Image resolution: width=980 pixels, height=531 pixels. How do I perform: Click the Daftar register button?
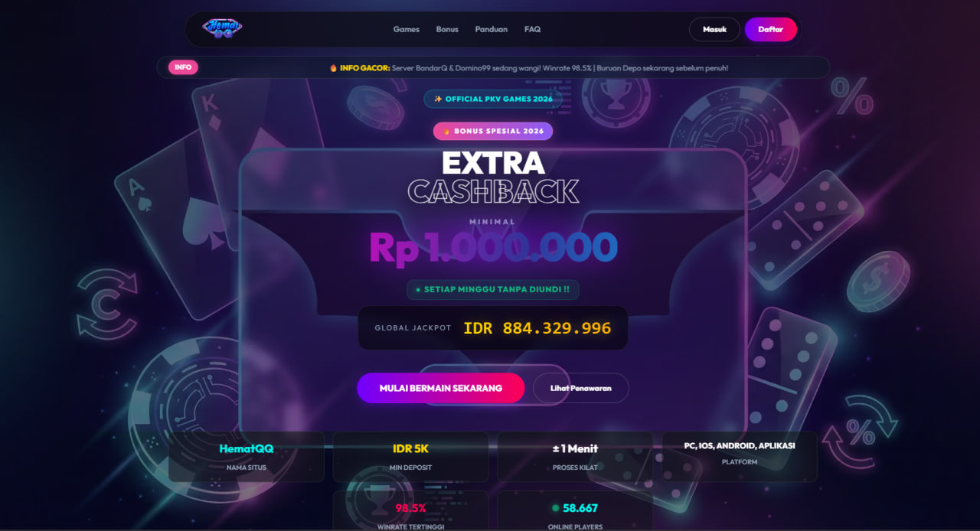tap(770, 29)
